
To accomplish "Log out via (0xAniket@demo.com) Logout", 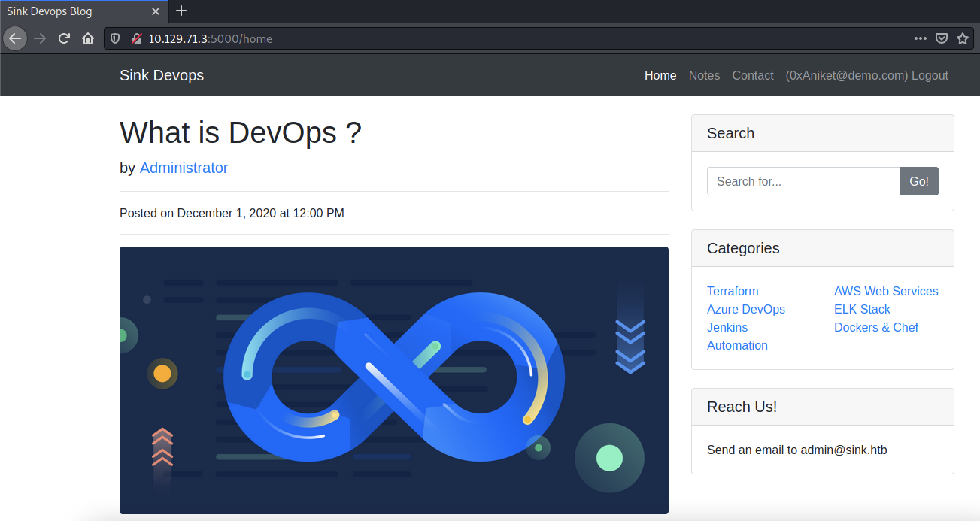I will pos(867,75).
